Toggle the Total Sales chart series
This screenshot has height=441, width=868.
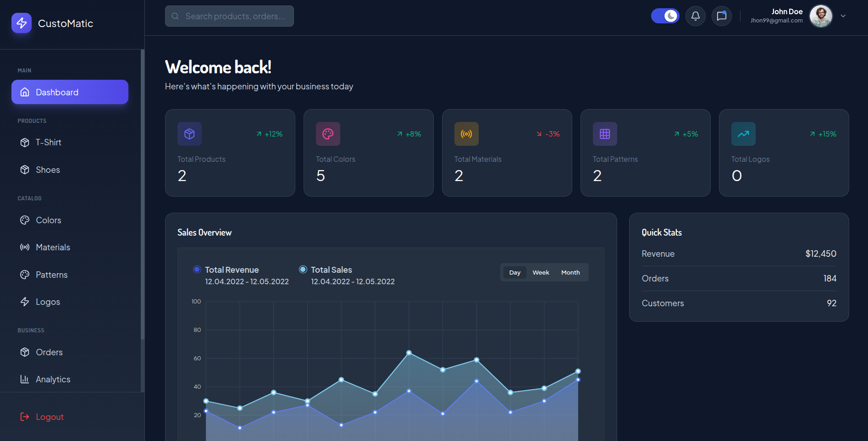pos(303,270)
